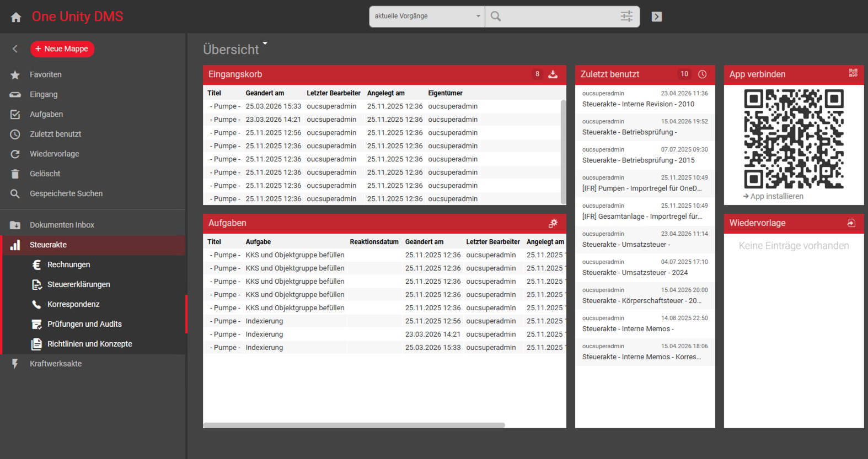The height and width of the screenshot is (459, 868).
Task: Open [IFR] Gesamtanlage Importregel entry
Action: (645, 212)
